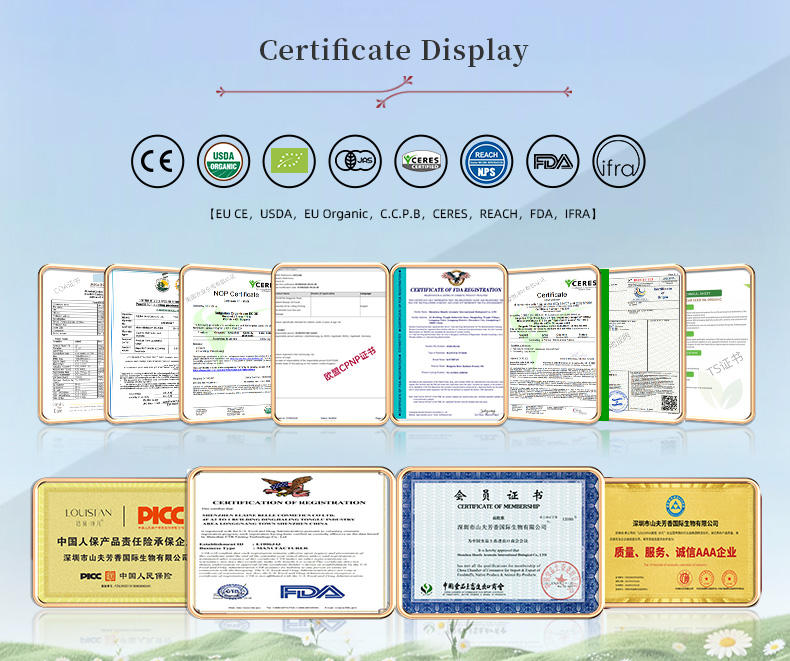This screenshot has height=661, width=790.
Task: Click the CERES Certified badge
Action: tap(421, 161)
